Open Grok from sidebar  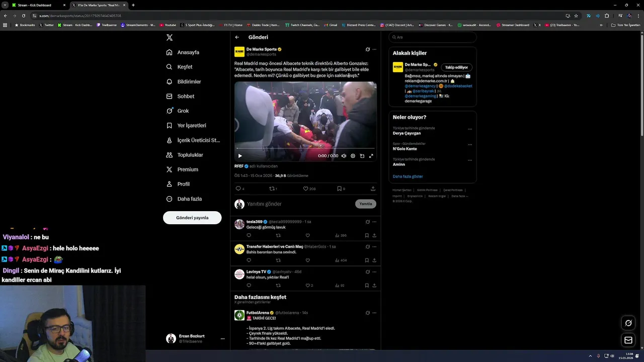[178, 111]
